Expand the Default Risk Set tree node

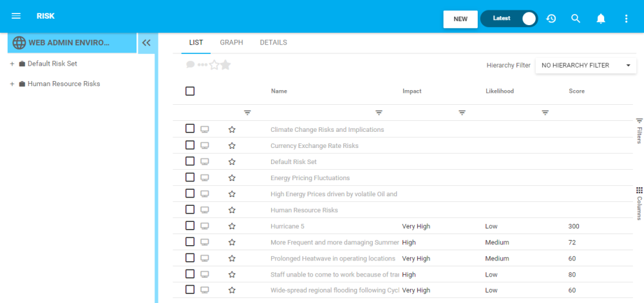[12, 64]
